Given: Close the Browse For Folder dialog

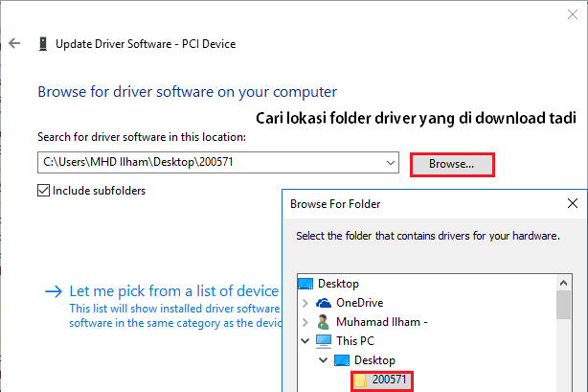Looking at the screenshot, I should pos(573,203).
